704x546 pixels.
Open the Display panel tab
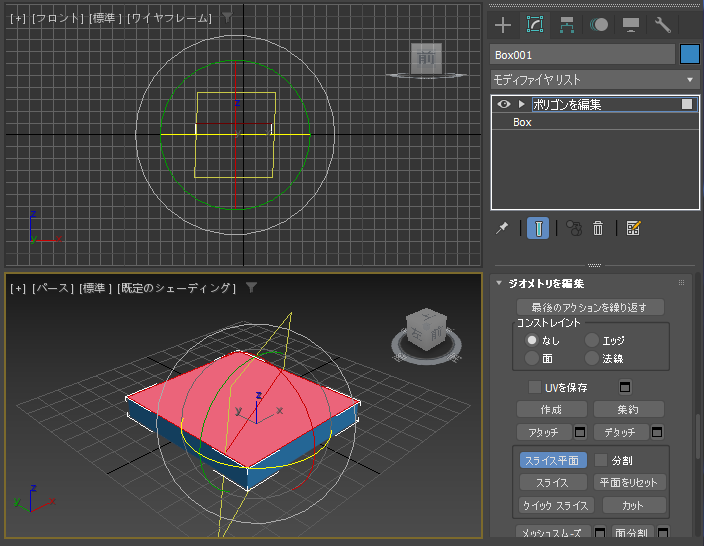coord(631,25)
